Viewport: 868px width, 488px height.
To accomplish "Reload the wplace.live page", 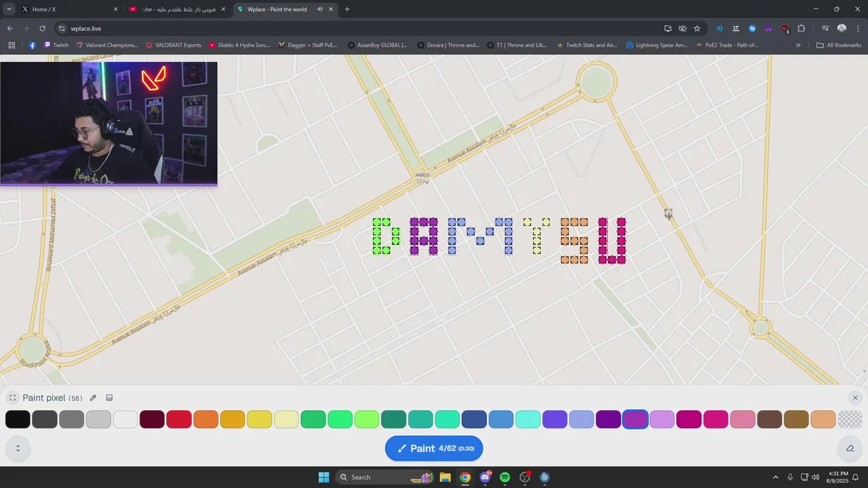I will pyautogui.click(x=42, y=28).
